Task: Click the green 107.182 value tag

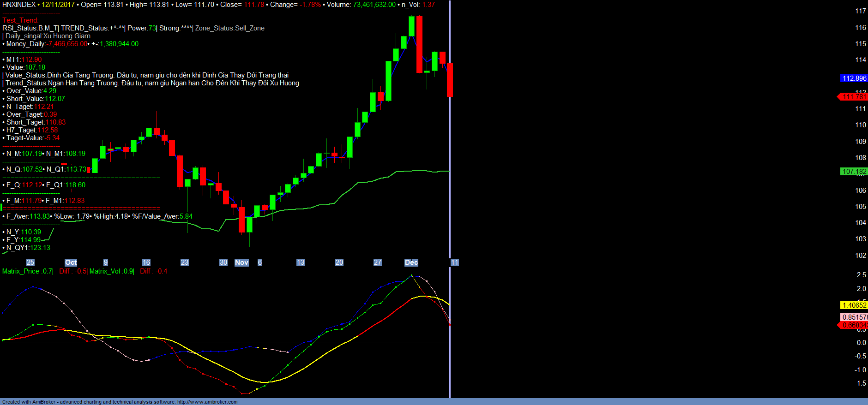Action: [854, 172]
